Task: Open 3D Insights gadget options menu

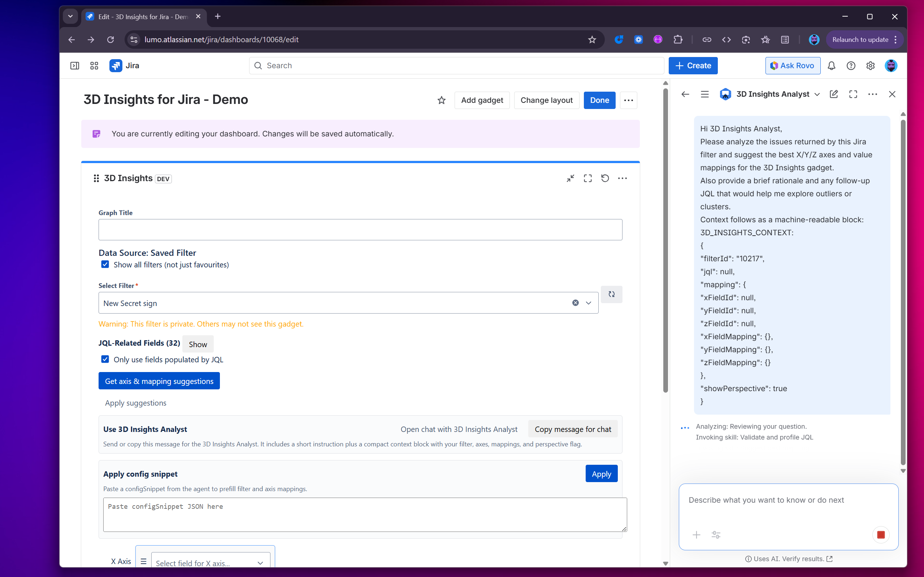Action: (x=622, y=178)
